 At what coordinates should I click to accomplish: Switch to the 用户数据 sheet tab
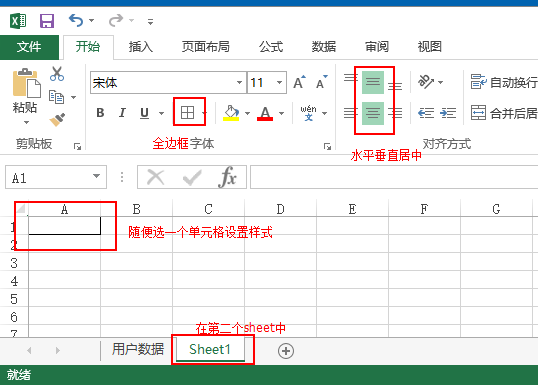point(138,350)
